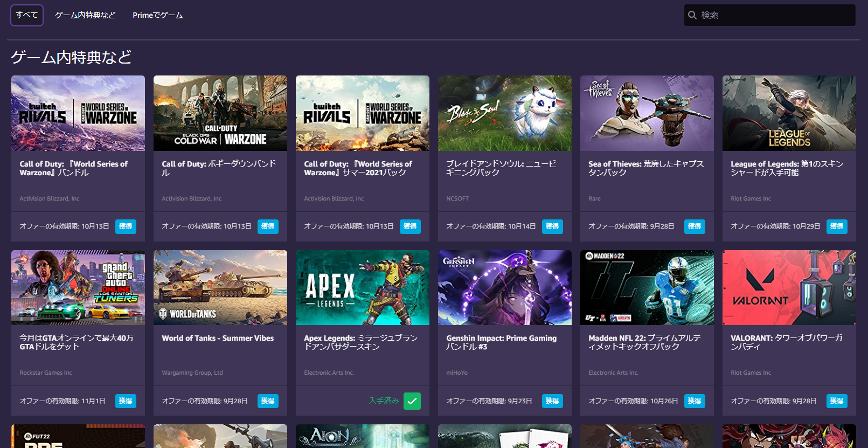Open Madden 22 thumbnail image
Viewport: 868px width, 448px height.
pyautogui.click(x=647, y=288)
